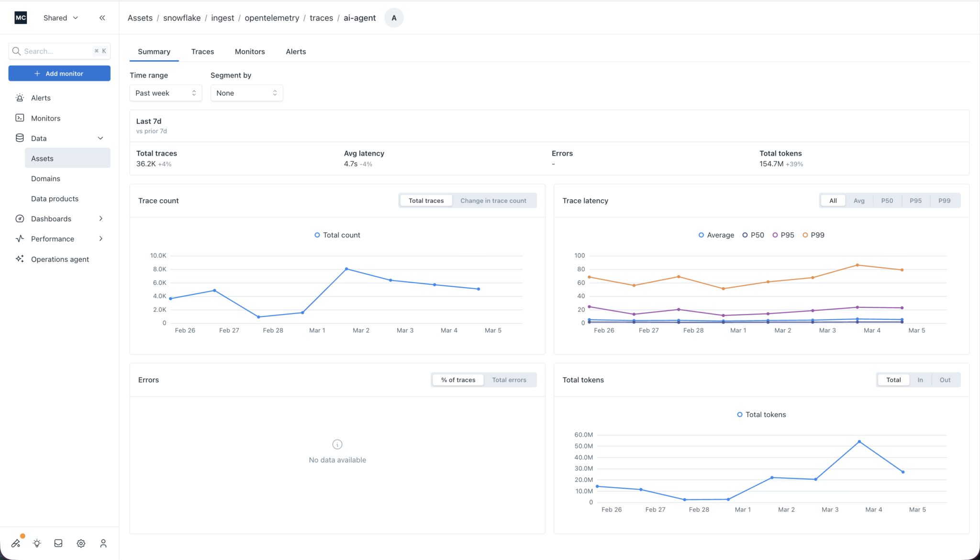Show only P95 trace latency

[915, 201]
